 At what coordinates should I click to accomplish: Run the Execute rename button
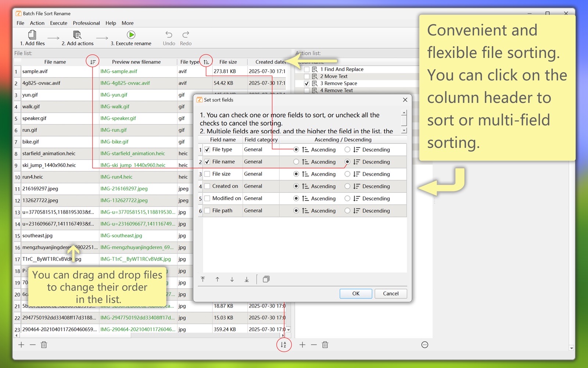click(131, 35)
